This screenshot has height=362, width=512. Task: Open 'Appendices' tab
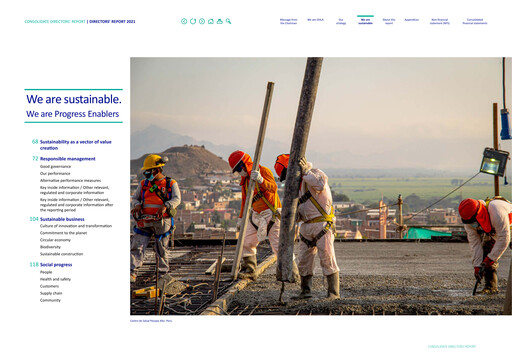411,20
